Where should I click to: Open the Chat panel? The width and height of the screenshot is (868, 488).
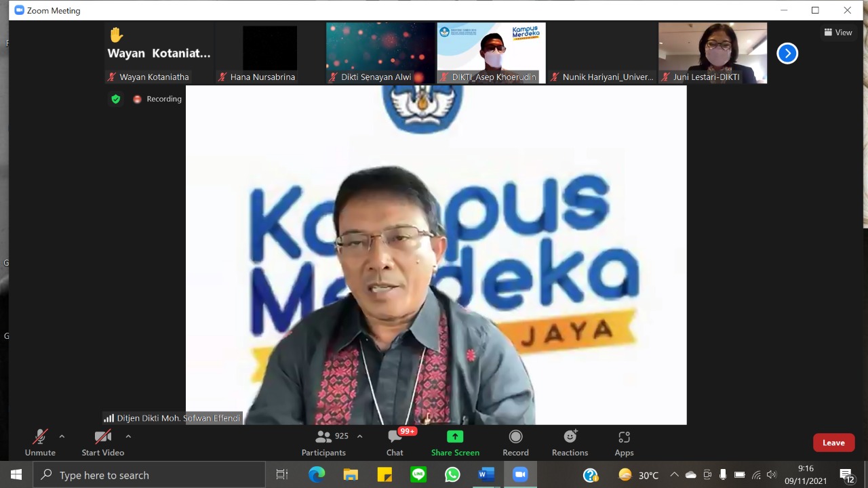pyautogui.click(x=395, y=443)
